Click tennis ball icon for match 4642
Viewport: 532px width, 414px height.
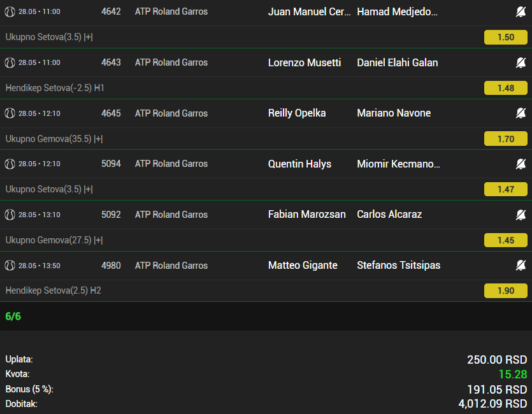(10, 12)
